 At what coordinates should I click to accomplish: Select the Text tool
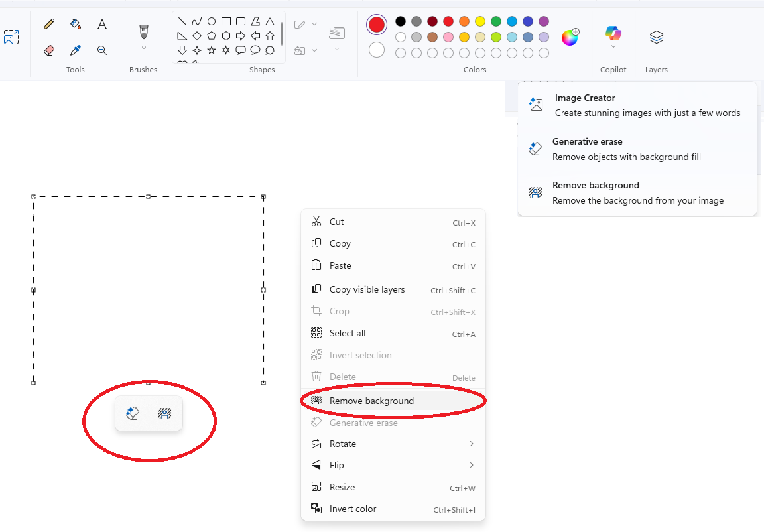[102, 24]
